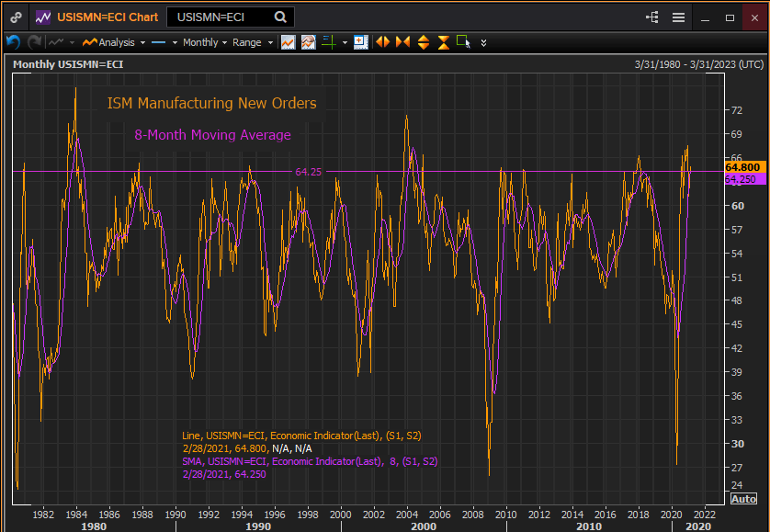
Task: Click the horizontal expand arrows icon
Action: tap(381, 42)
